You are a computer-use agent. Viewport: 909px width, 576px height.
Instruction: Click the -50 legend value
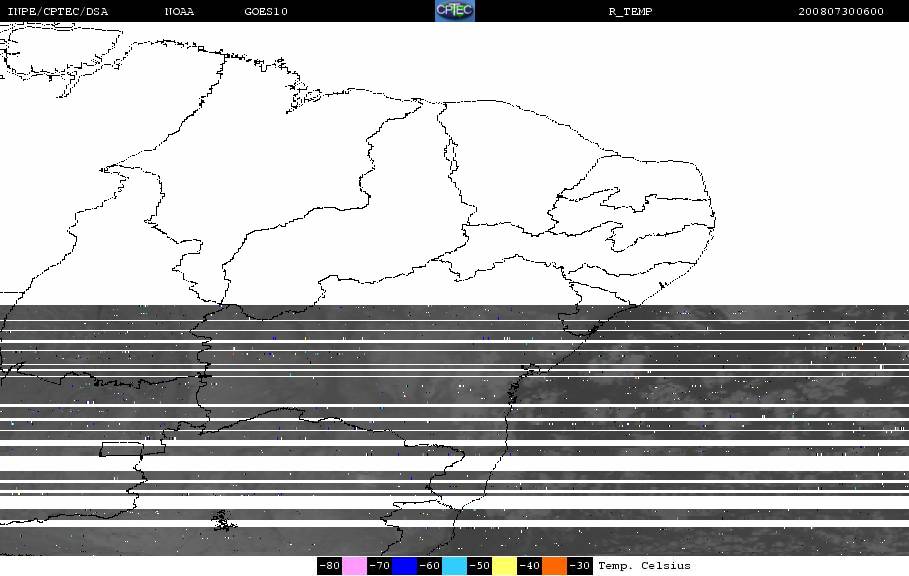click(479, 566)
